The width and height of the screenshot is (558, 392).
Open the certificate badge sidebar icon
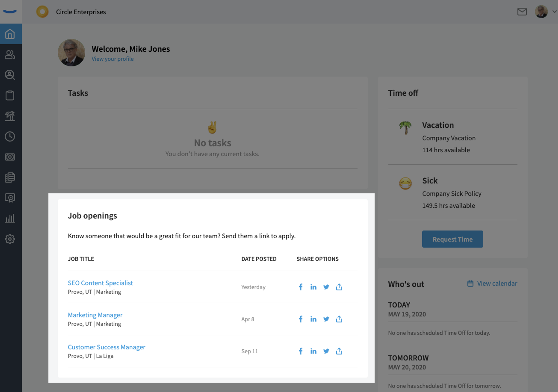[10, 198]
